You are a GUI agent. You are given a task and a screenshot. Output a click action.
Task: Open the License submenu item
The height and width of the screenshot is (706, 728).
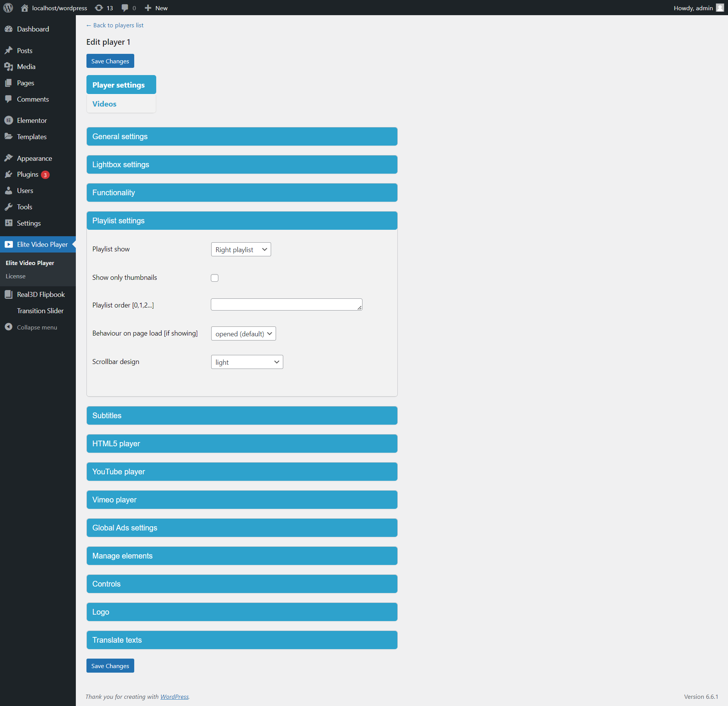[x=16, y=276]
